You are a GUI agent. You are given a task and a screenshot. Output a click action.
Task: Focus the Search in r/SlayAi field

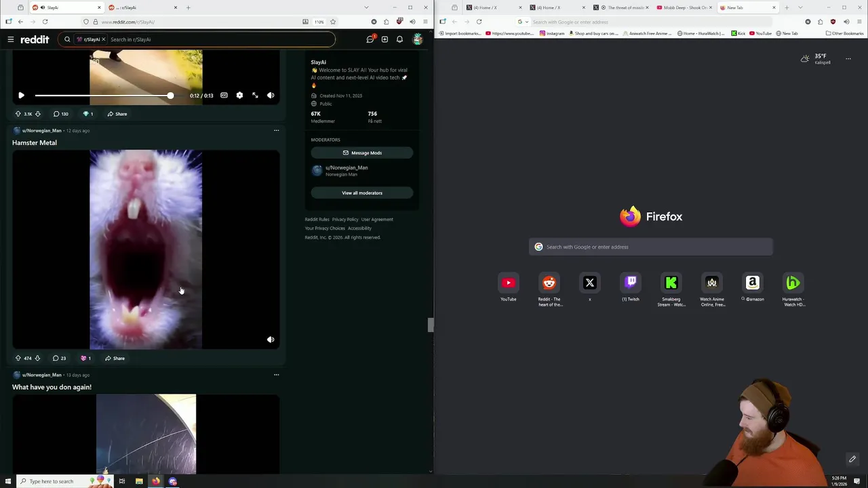pyautogui.click(x=220, y=39)
